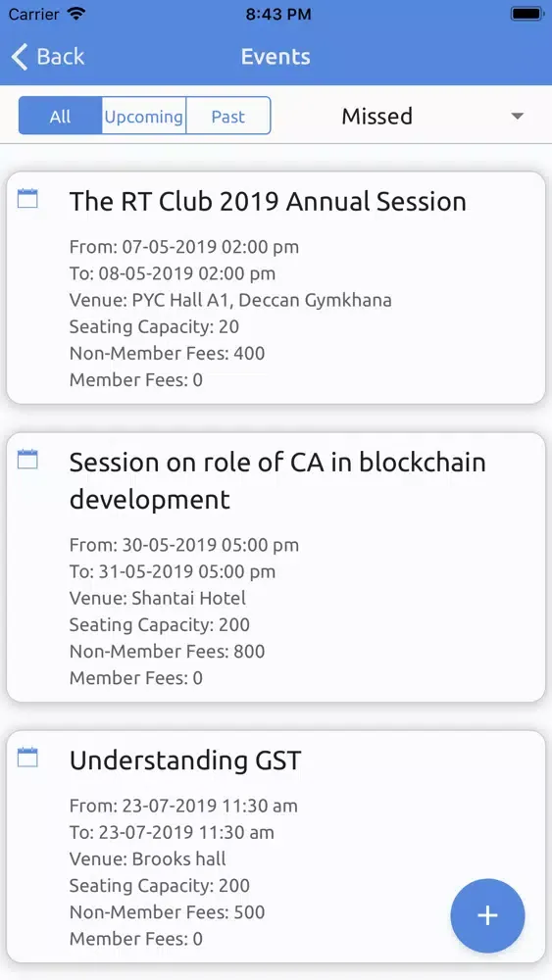Tap the Venue: Brooks hall line
This screenshot has width=552, height=980.
click(147, 858)
